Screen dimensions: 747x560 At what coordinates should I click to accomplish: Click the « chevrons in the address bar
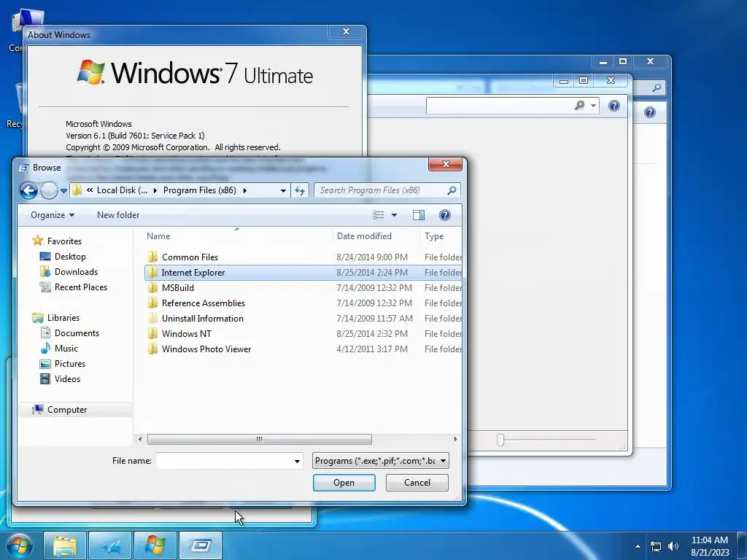click(x=90, y=190)
